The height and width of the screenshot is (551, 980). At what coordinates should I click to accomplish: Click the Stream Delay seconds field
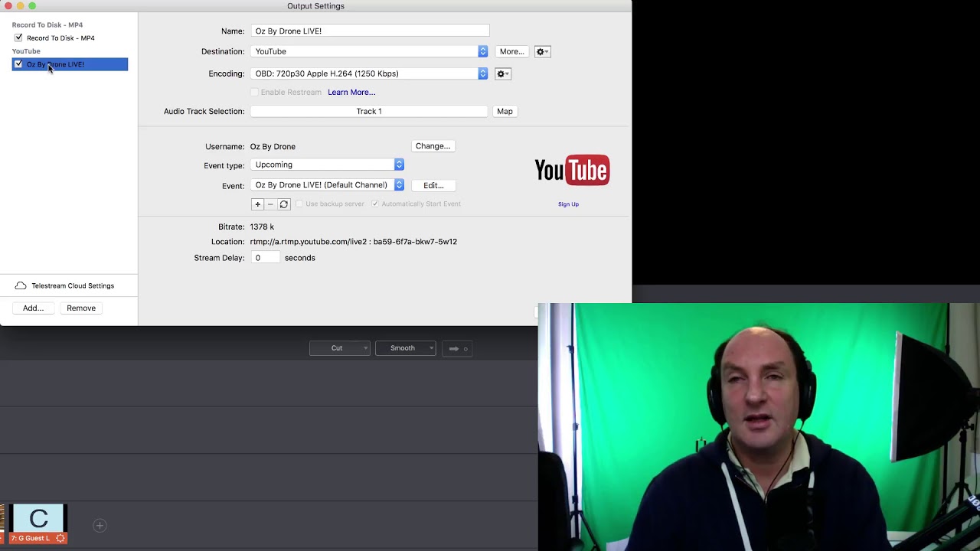point(265,258)
